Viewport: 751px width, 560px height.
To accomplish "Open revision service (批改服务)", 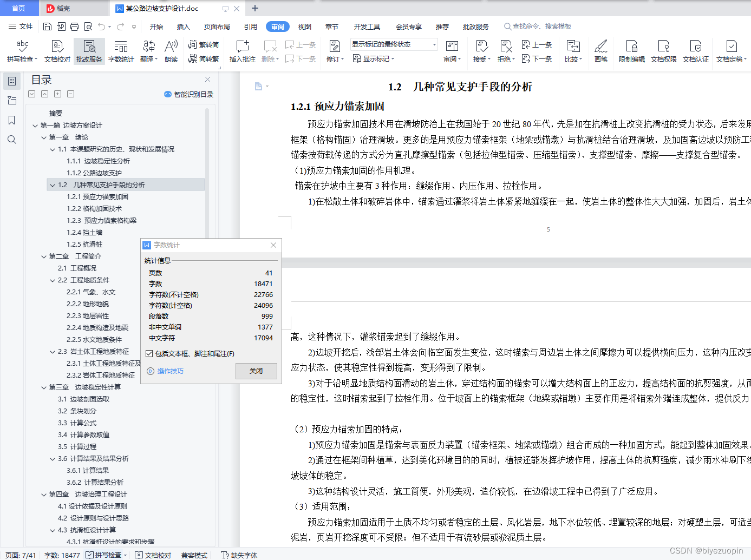I will tap(89, 51).
